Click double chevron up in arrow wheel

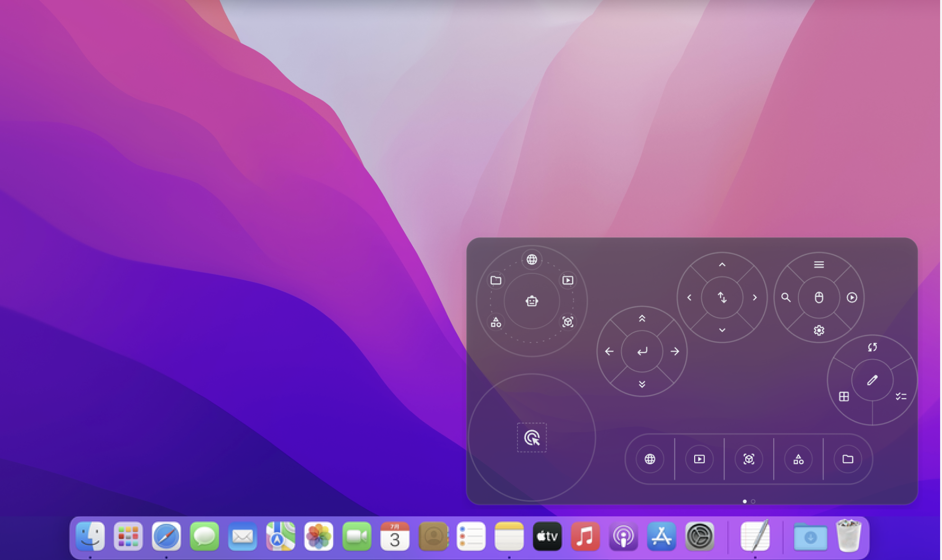pyautogui.click(x=643, y=319)
